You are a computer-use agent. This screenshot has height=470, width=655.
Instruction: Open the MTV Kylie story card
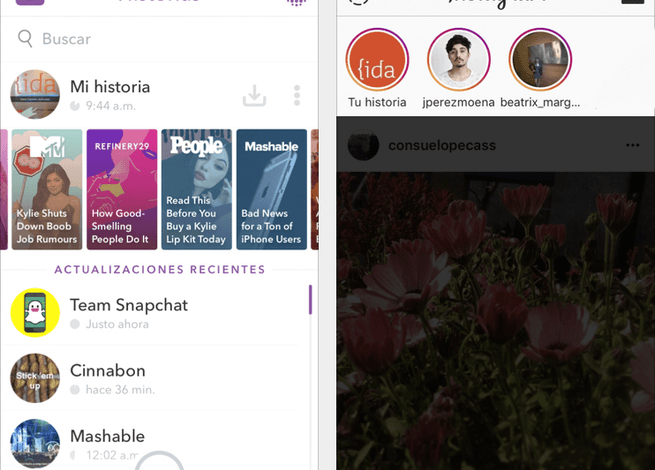(x=46, y=189)
